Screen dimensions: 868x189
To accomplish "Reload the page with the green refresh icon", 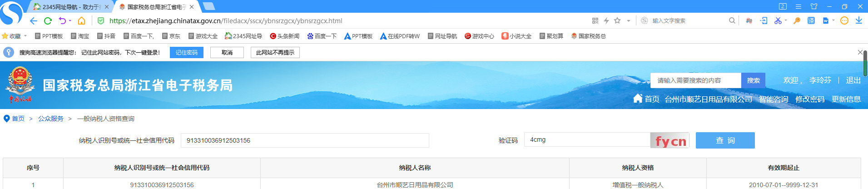I will pyautogui.click(x=48, y=21).
